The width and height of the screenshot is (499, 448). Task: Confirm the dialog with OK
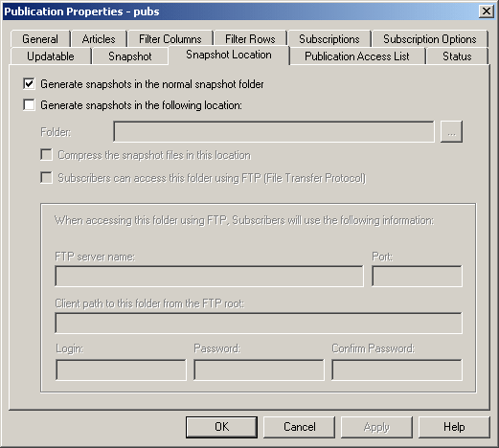pos(221,427)
